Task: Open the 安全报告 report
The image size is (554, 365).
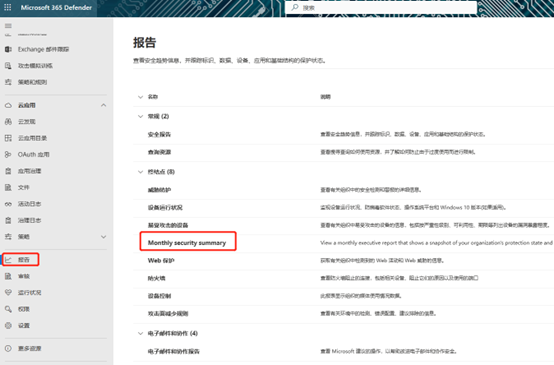Action: (x=159, y=134)
